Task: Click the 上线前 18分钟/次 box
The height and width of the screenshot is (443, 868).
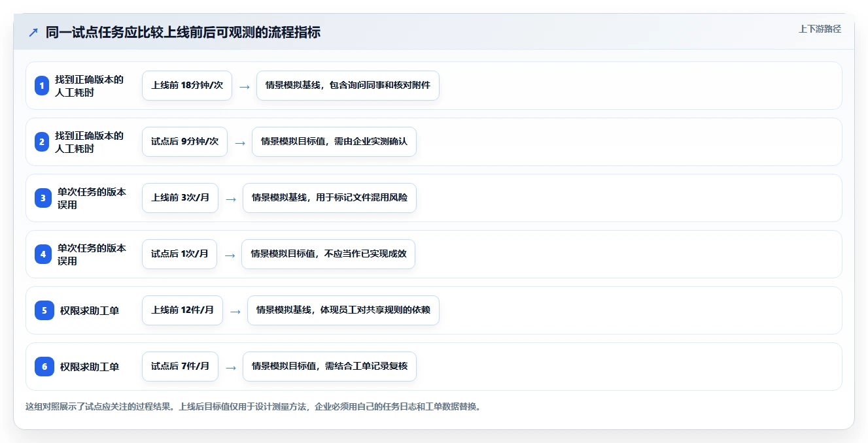Action: [187, 86]
